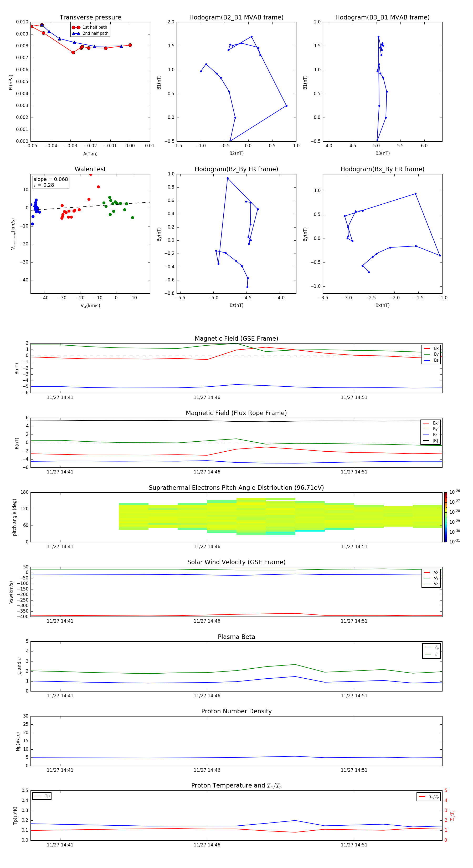Click '11/27 14:51' tick under proton temperature plot

(x=354, y=845)
